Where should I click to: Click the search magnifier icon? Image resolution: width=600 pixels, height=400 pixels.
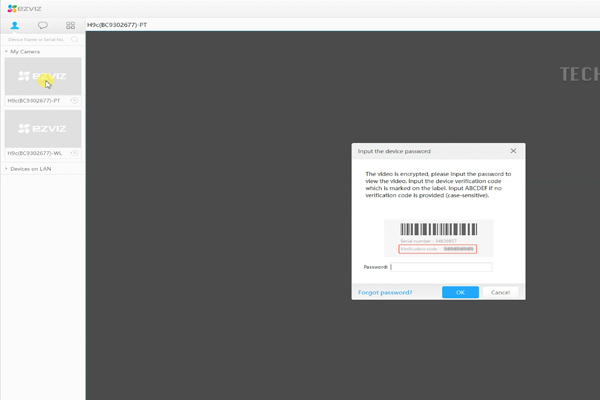pyautogui.click(x=74, y=39)
